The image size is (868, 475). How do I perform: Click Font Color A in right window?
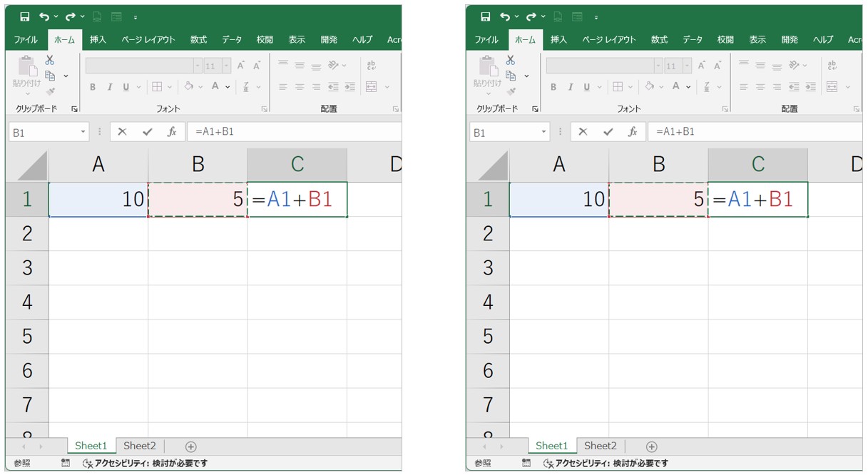tap(675, 87)
